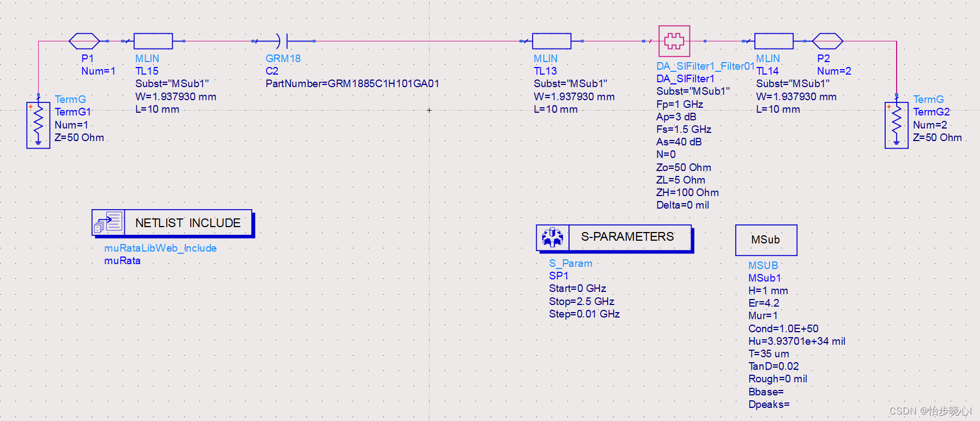
Task: Select the P2 port symbol
Action: (x=827, y=41)
